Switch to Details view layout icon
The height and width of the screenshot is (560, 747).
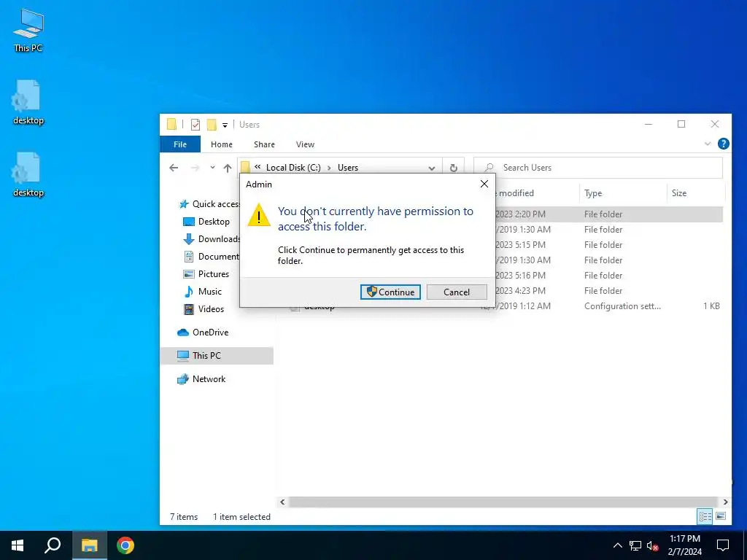point(705,517)
